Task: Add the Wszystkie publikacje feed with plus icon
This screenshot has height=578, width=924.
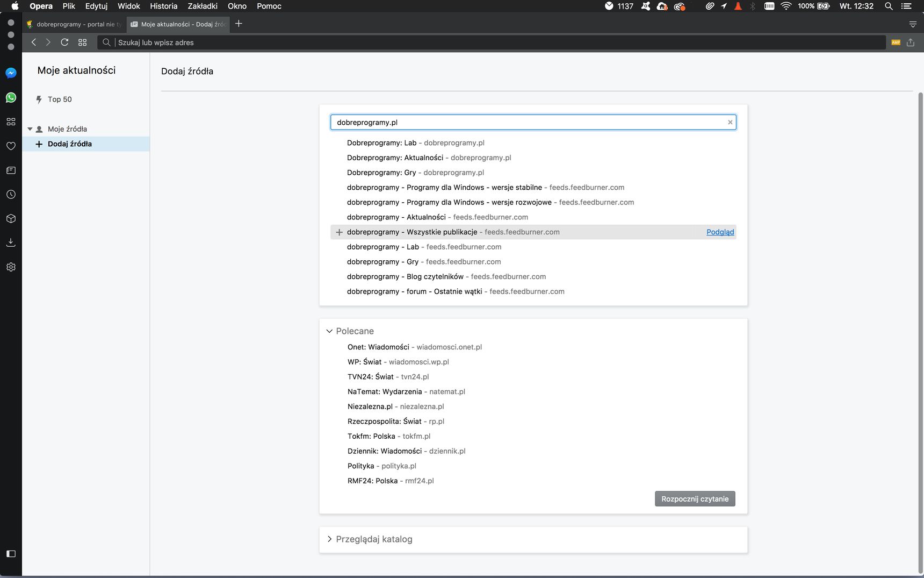Action: 339,232
